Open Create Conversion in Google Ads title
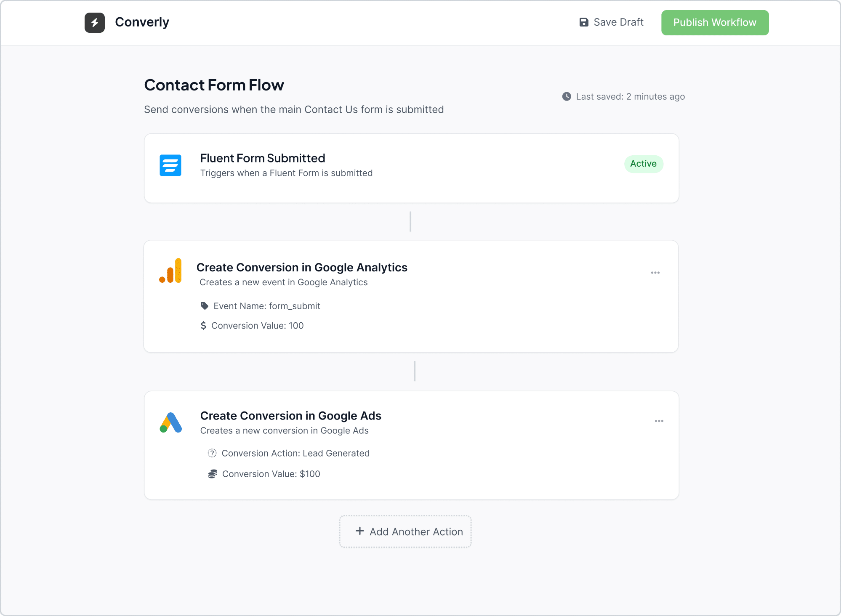This screenshot has width=841, height=616. 290,416
